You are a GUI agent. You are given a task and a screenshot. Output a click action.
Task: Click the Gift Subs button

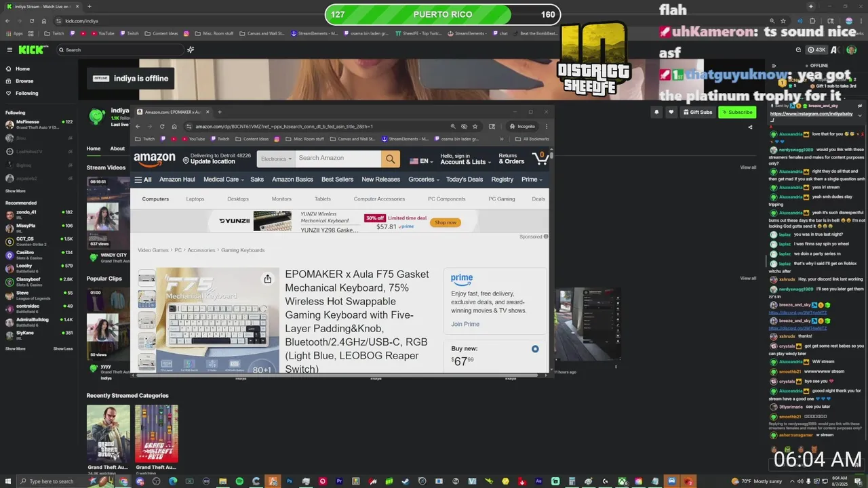(698, 112)
